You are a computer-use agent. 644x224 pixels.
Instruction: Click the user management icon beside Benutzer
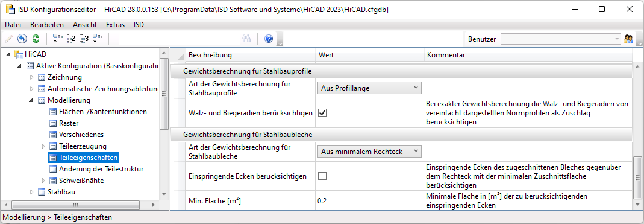tap(628, 39)
